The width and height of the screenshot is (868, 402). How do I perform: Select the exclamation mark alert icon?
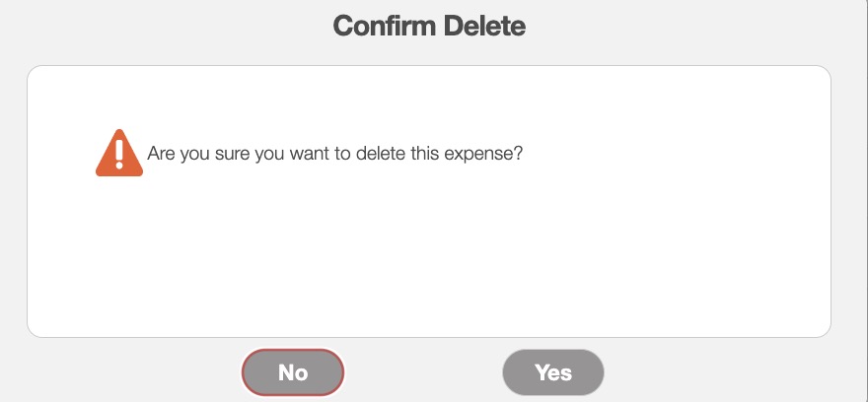tap(118, 155)
